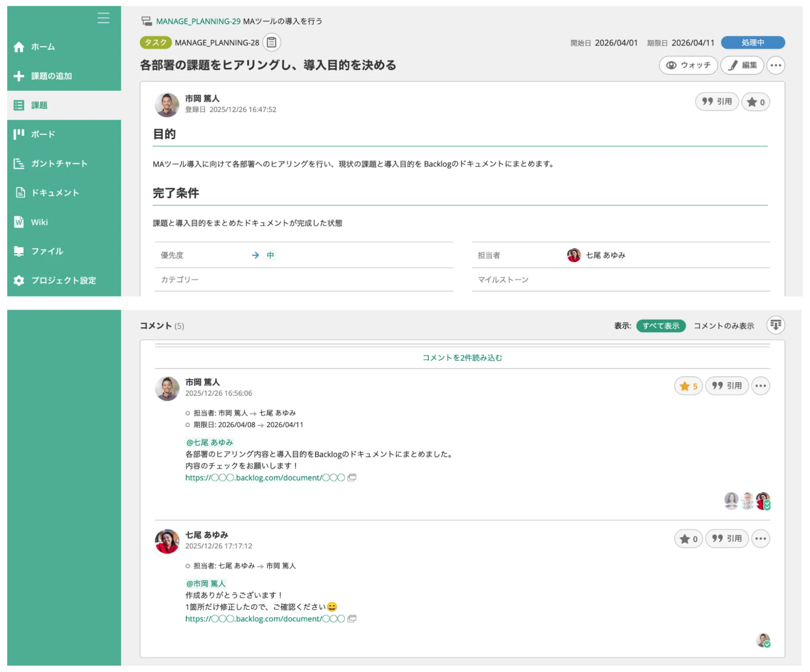This screenshot has height=672, width=810.
Task: Click 七尾 あゆみ comment author avatar
Action: 167,541
